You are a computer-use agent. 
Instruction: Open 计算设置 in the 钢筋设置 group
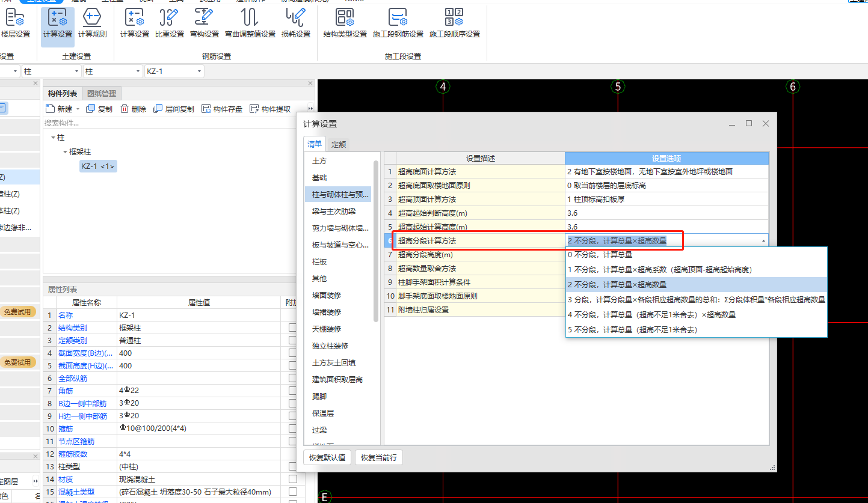click(135, 24)
